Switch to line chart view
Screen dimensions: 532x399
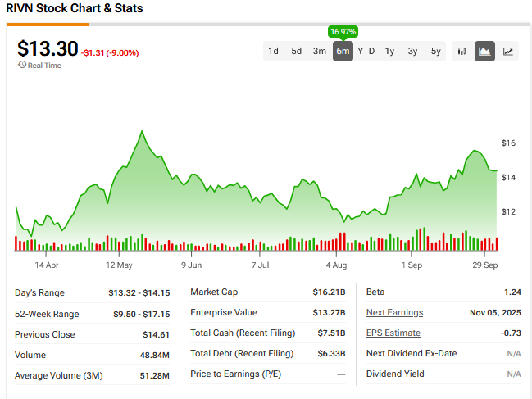pos(508,51)
